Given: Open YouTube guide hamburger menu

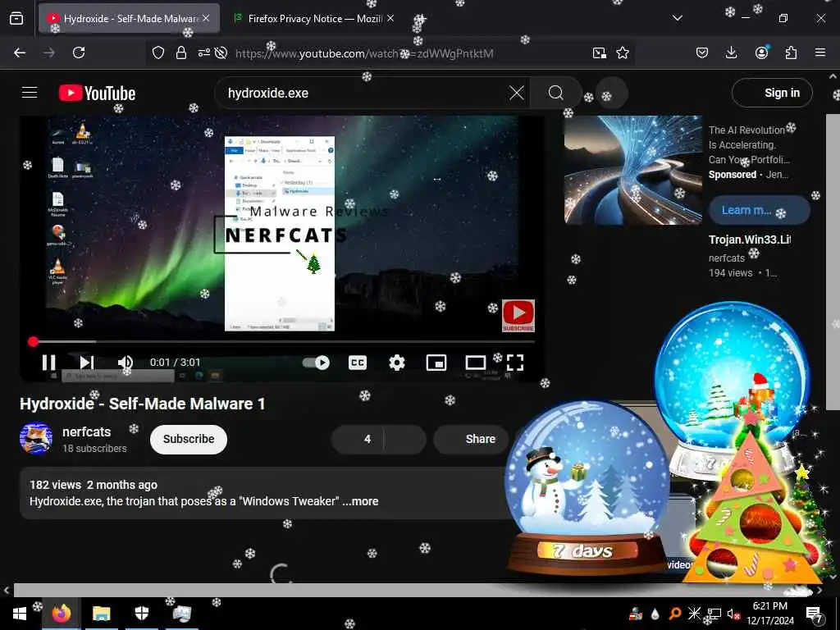Looking at the screenshot, I should click(x=30, y=93).
